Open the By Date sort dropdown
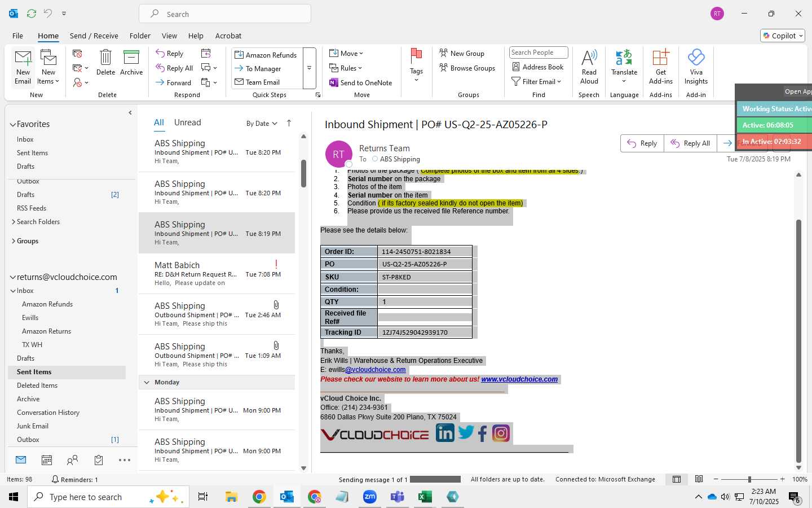 tap(262, 123)
